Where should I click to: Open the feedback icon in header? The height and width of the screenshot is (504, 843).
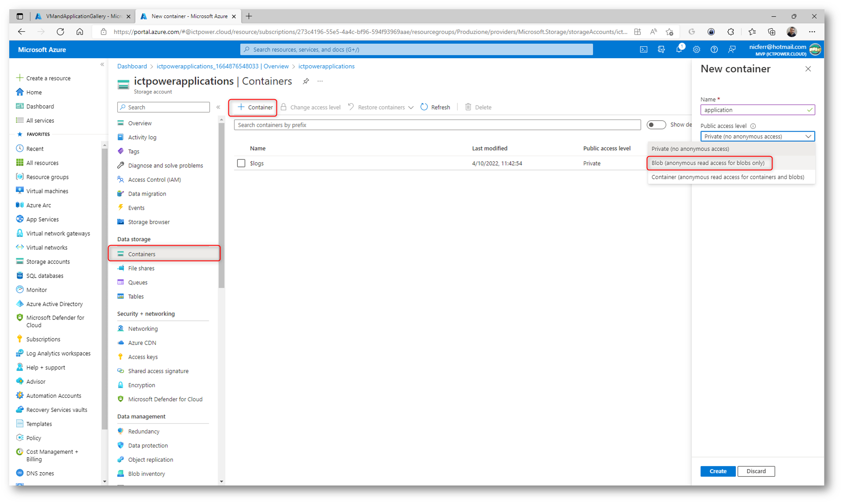pos(732,50)
